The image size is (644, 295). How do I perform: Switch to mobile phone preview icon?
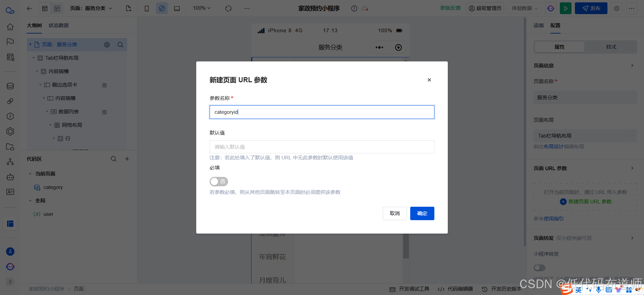pos(147,8)
